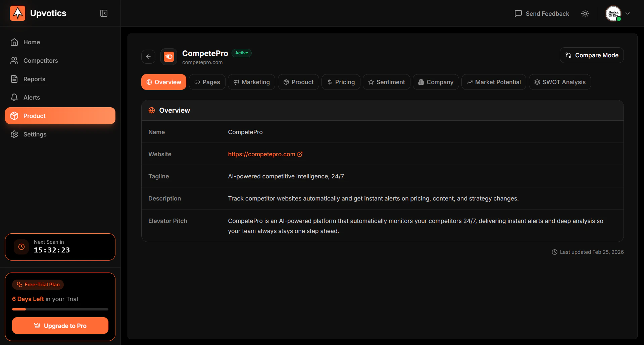The image size is (644, 345).
Task: Click the CompetePro name value in table
Action: [245, 132]
